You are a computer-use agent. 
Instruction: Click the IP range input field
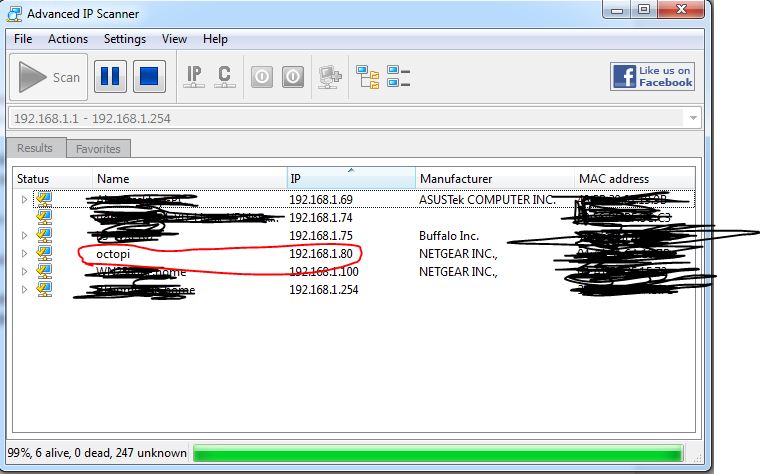pos(345,118)
